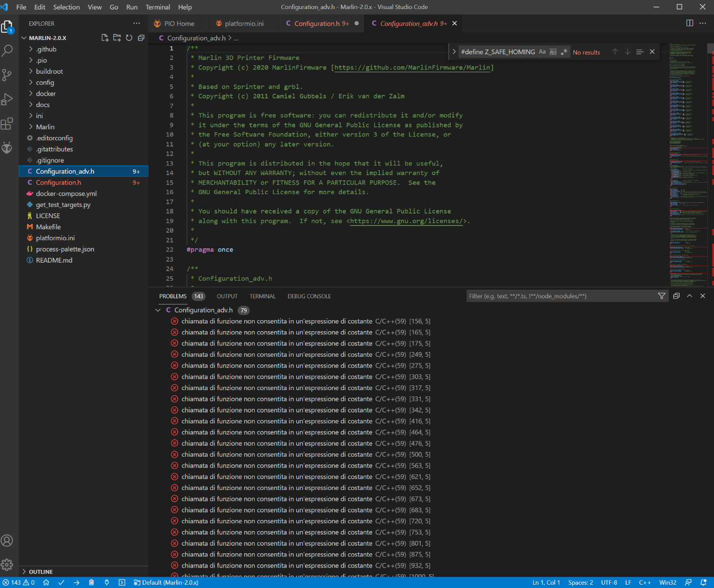Open the Extensions view icon
This screenshot has height=588, width=714.
pyautogui.click(x=7, y=124)
